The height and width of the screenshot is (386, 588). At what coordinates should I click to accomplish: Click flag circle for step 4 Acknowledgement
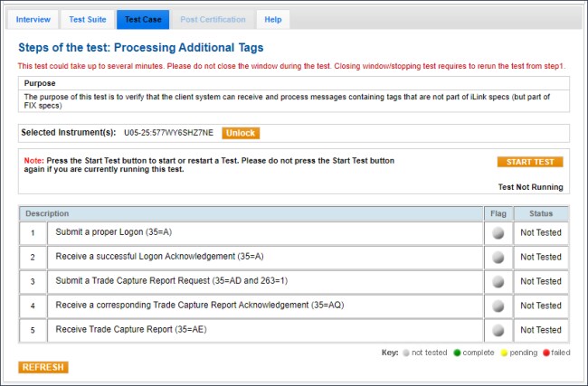498,306
